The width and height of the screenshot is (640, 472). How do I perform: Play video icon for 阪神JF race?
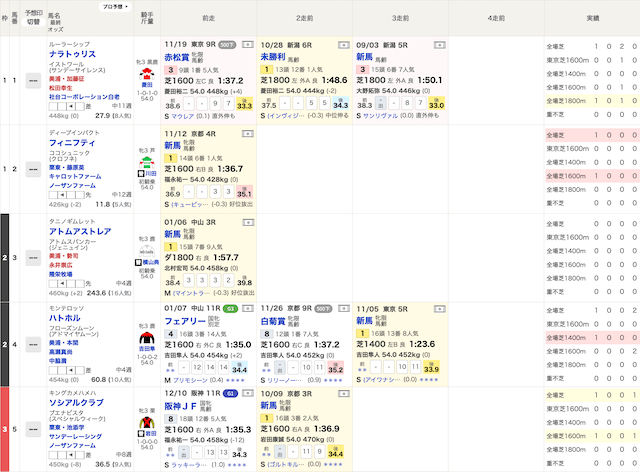247,397
